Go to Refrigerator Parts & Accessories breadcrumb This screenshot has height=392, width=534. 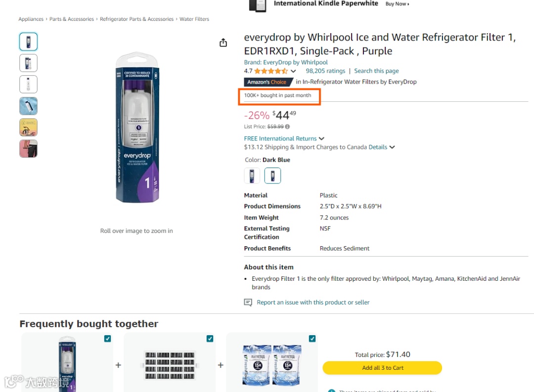(136, 19)
